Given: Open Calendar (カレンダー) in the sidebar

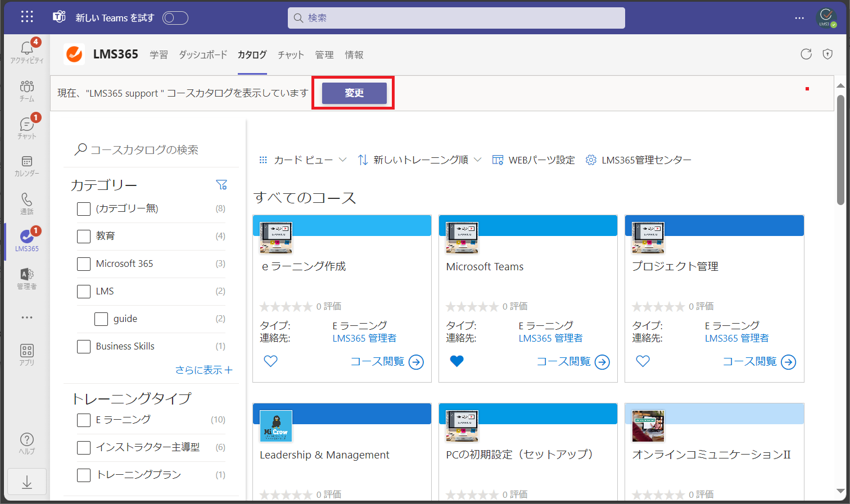Looking at the screenshot, I should [x=27, y=166].
